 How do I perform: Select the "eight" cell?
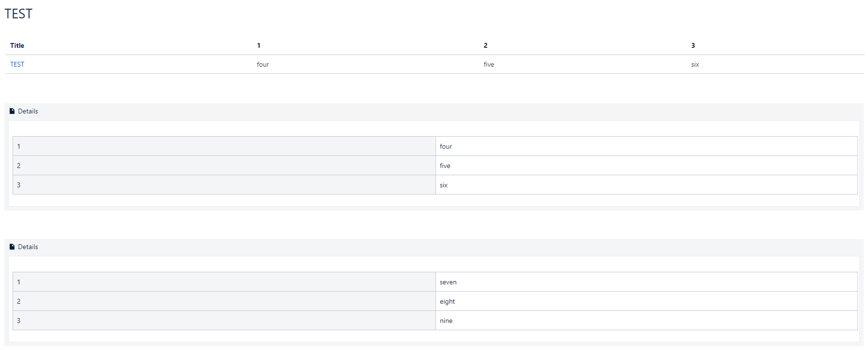pos(646,301)
